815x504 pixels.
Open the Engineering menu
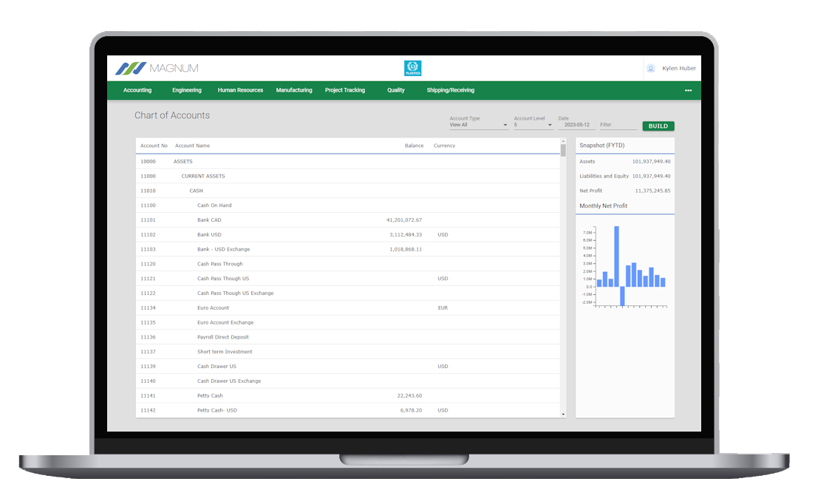coord(187,90)
